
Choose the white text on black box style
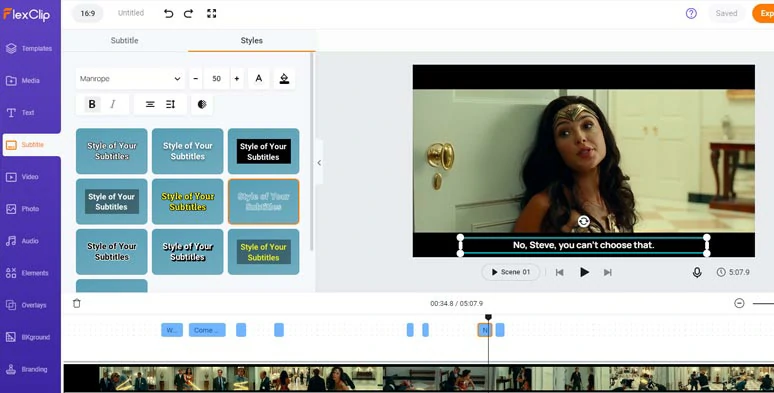click(x=264, y=151)
